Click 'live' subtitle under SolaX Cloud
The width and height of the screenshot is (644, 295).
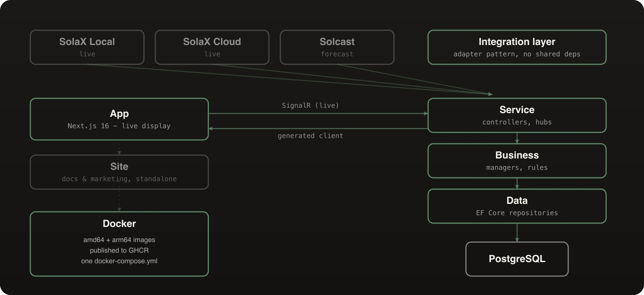(212, 54)
